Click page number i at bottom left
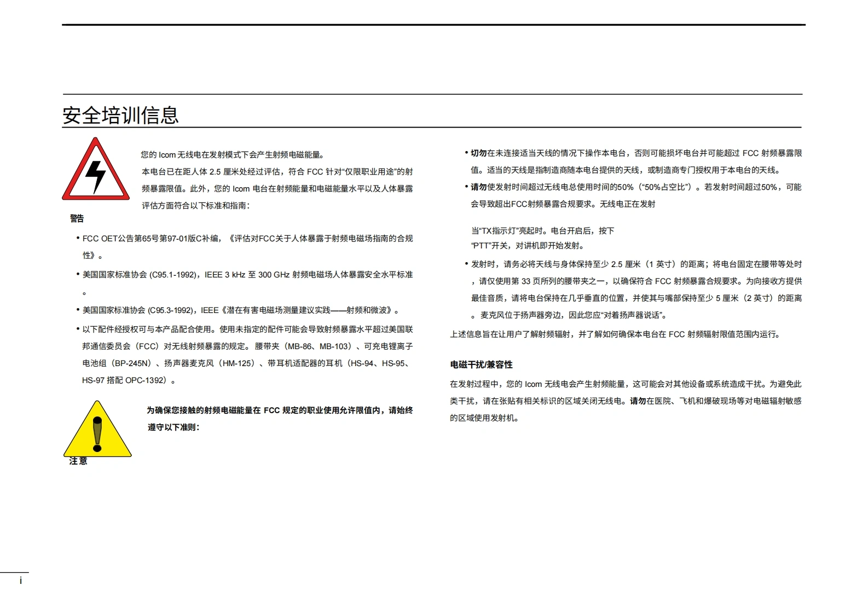868x614 pixels. pyautogui.click(x=21, y=581)
